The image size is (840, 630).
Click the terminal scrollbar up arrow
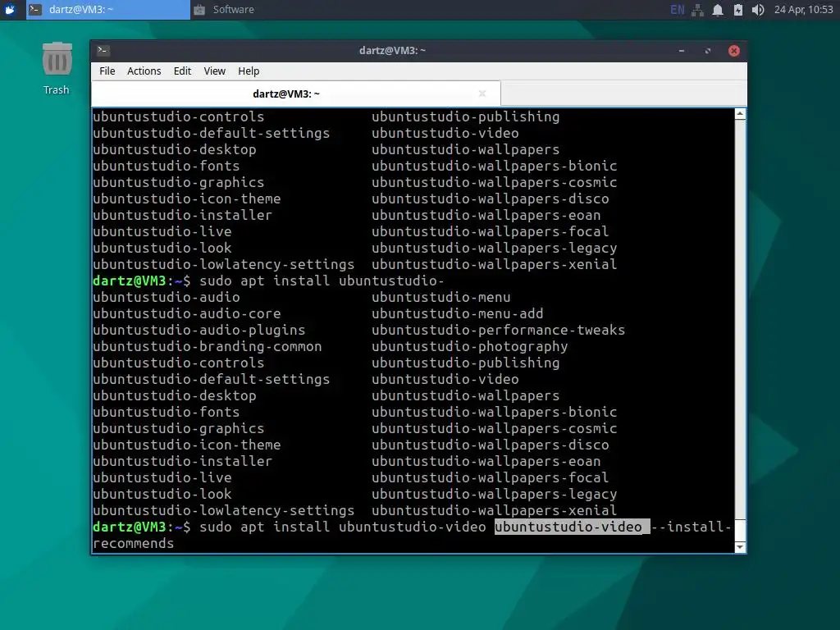click(740, 113)
